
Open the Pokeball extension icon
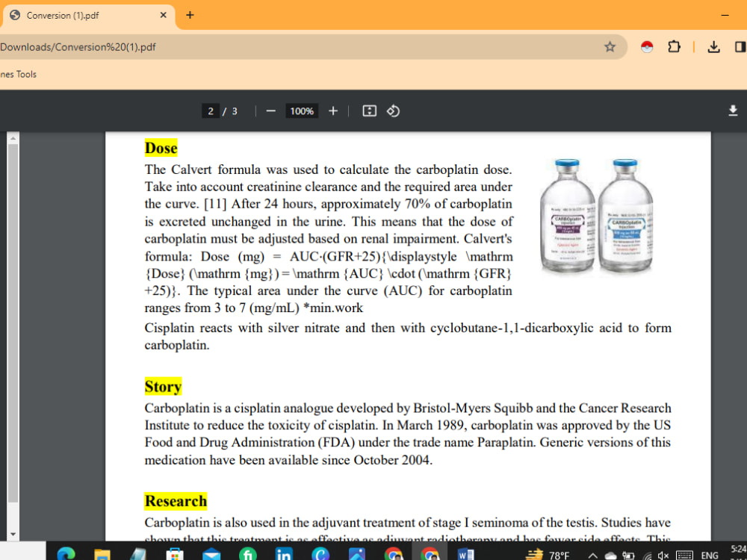click(x=646, y=46)
